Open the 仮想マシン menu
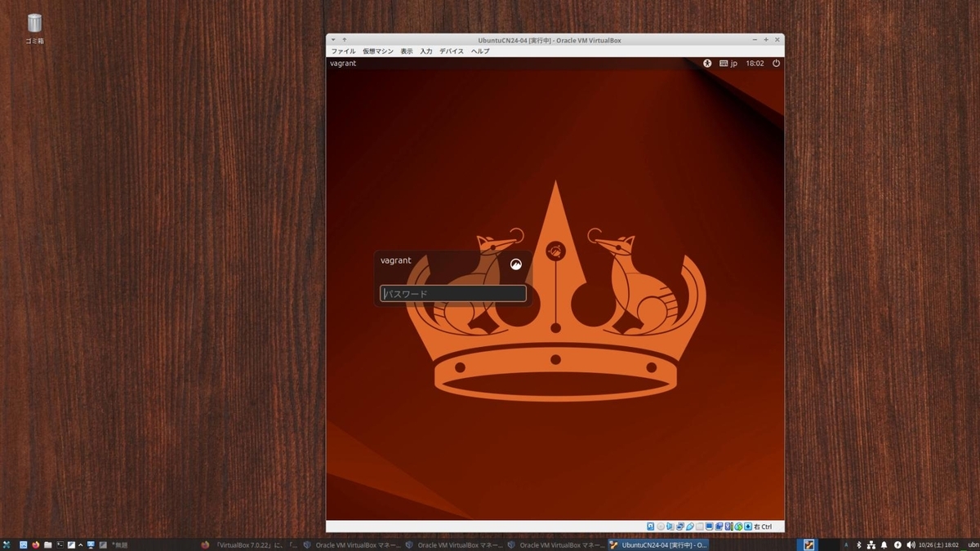Image resolution: width=980 pixels, height=551 pixels. (x=378, y=51)
